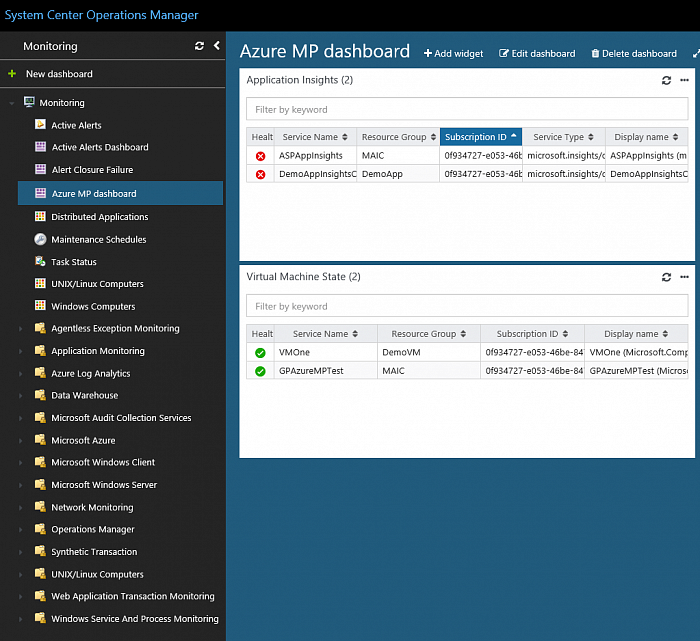Collapse the sidebar with the left chevron
Viewport: 700px width, 641px height.
pos(216,46)
